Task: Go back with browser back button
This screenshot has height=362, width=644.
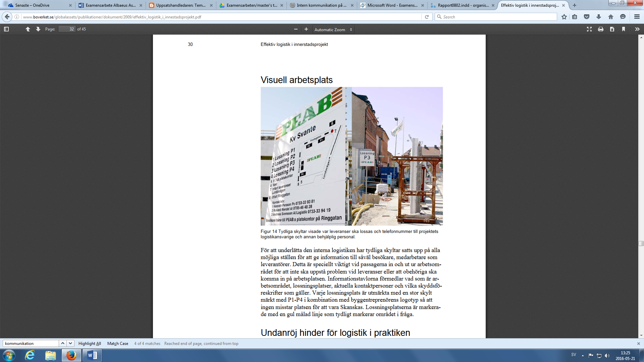Action: coord(7,17)
